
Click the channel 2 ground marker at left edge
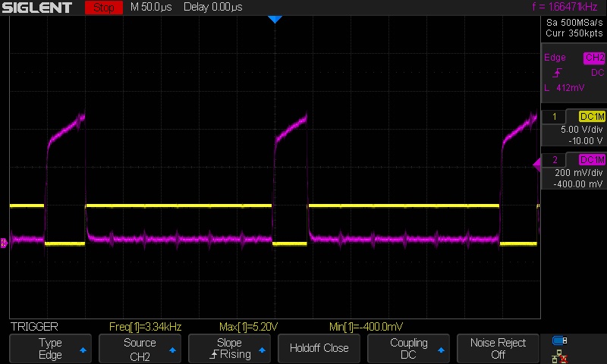pyautogui.click(x=4, y=243)
